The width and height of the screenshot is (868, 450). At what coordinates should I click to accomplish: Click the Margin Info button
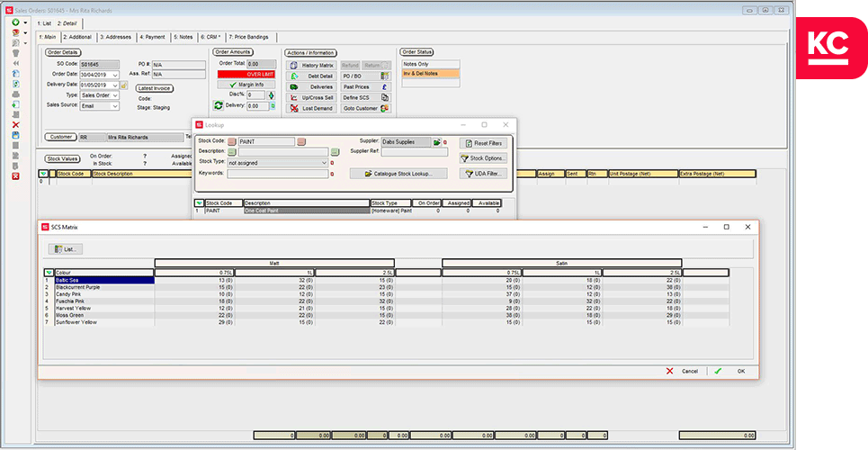click(246, 85)
